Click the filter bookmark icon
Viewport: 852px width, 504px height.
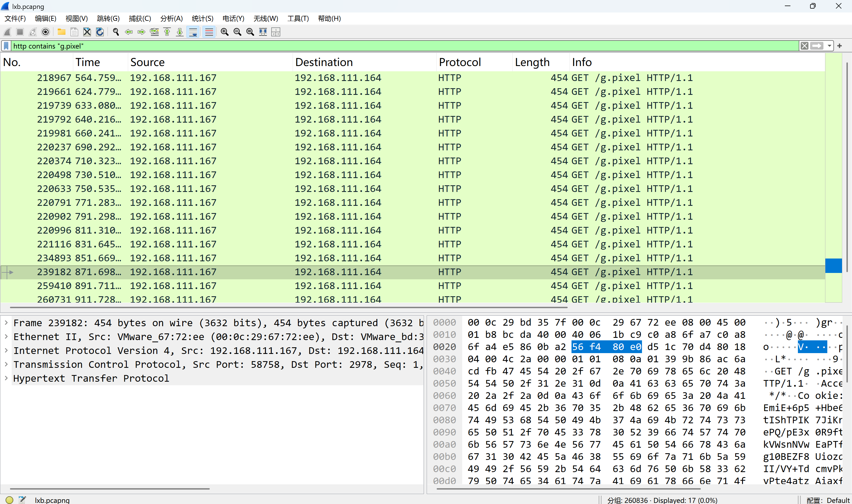(x=6, y=46)
